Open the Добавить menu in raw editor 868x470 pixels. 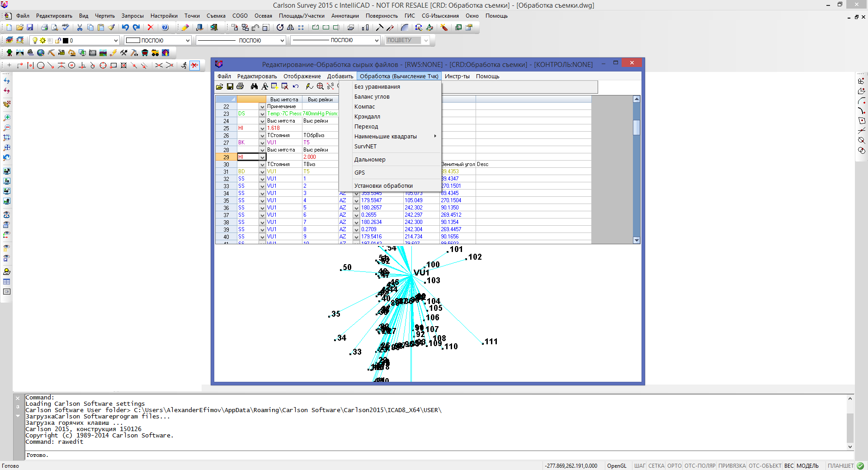340,76
